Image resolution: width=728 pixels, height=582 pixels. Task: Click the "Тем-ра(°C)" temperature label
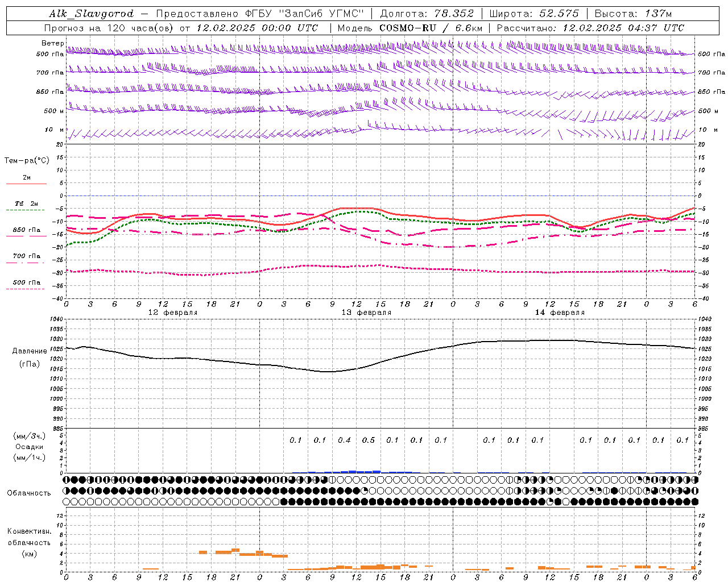[x=27, y=161]
